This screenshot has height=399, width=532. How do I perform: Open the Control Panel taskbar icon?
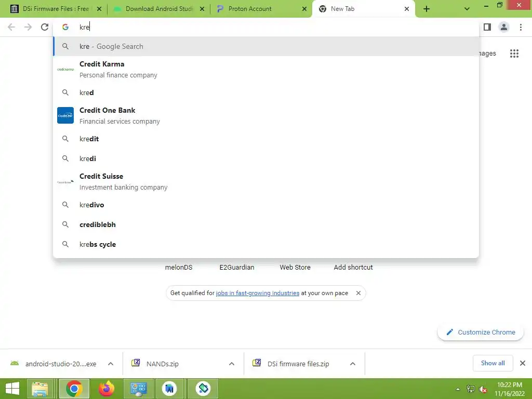[138, 389]
